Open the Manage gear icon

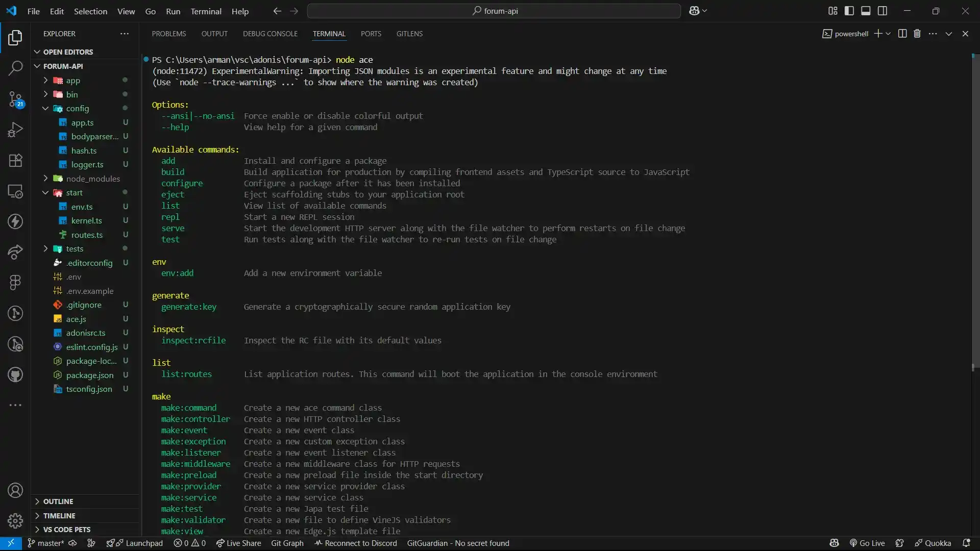coord(15,520)
